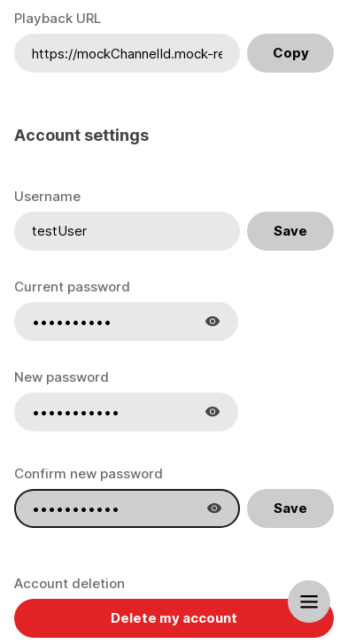Click the Confirm new password label
Screen dimensions: 348x644
click(x=89, y=474)
